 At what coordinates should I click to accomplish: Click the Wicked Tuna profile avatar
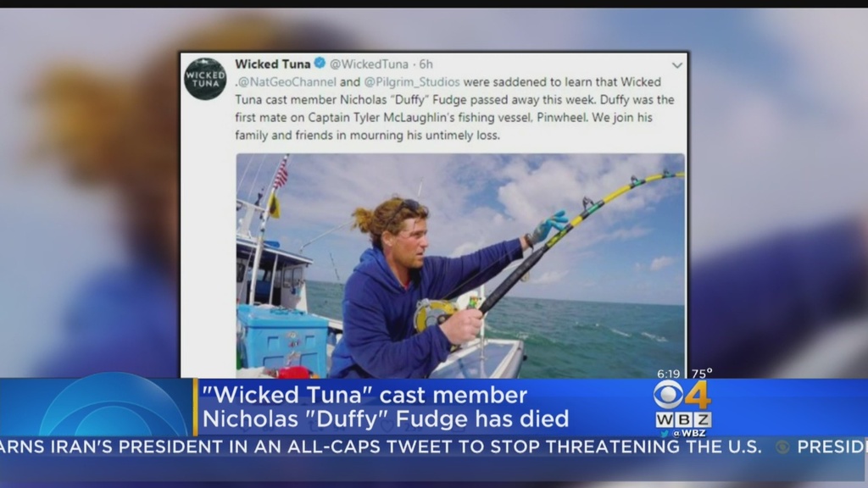point(205,79)
